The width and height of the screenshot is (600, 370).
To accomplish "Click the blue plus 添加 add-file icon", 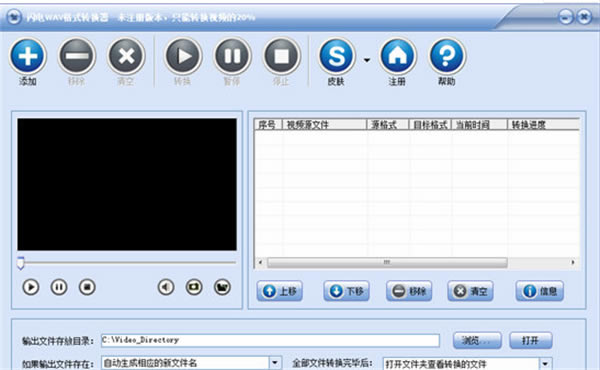I will [x=28, y=56].
